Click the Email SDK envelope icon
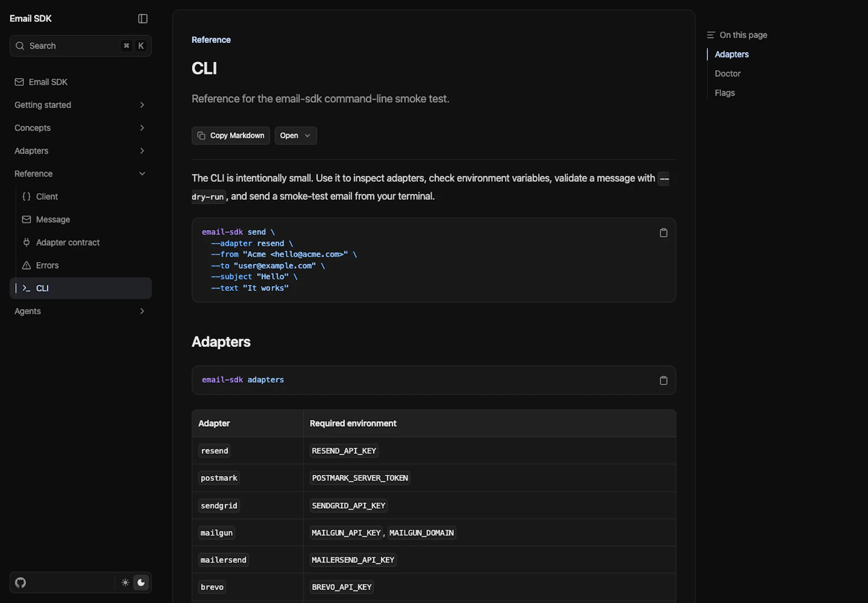This screenshot has height=603, width=868. click(20, 82)
